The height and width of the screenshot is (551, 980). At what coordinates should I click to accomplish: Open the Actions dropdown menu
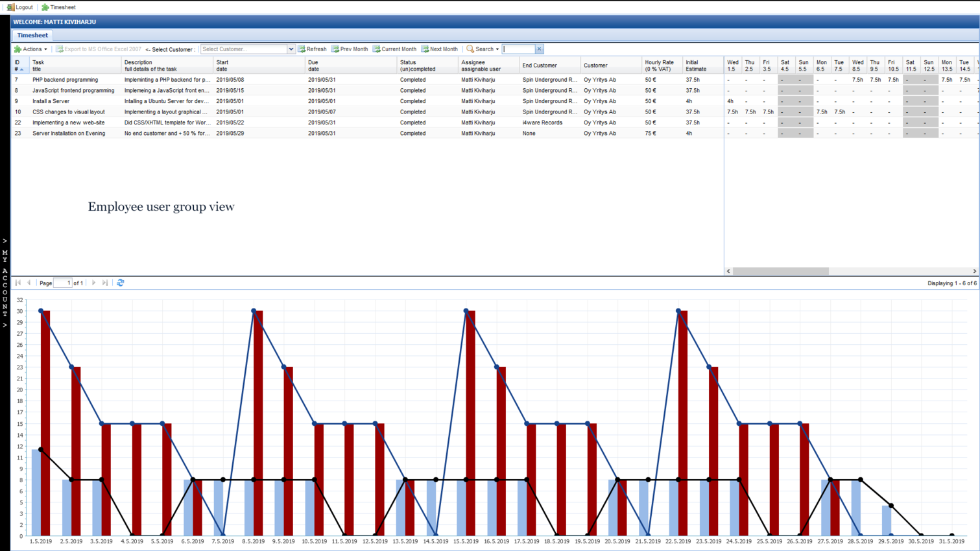[30, 49]
